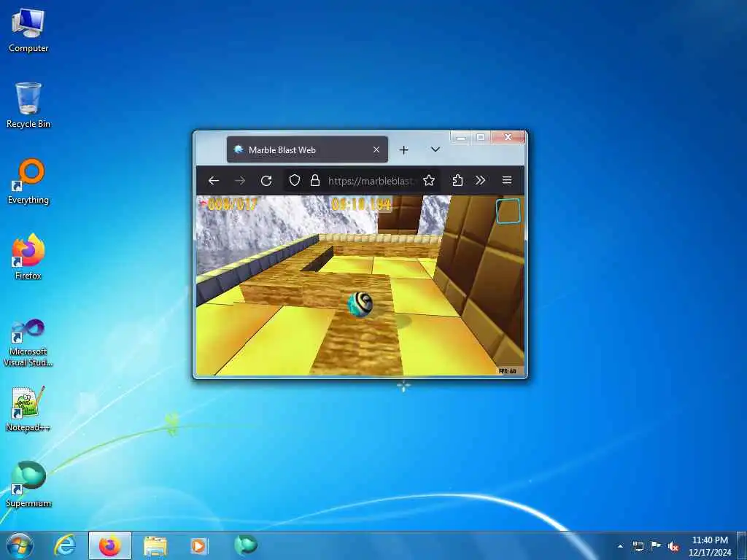Select the Computer desktop icon
747x560 pixels.
[x=28, y=31]
